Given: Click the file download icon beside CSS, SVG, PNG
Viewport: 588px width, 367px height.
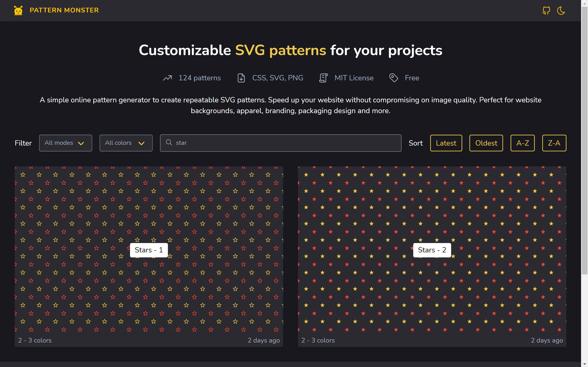Looking at the screenshot, I should coord(241,78).
